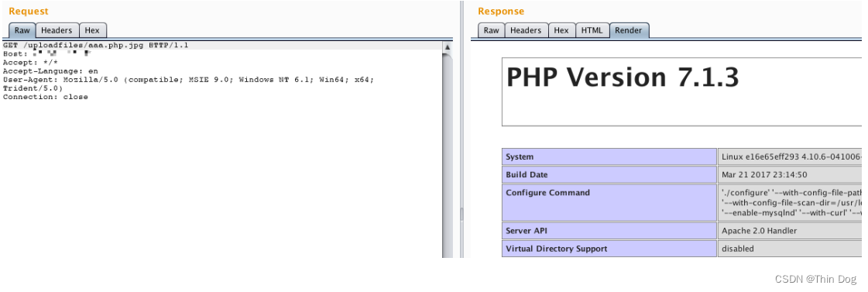Click the Trident/5.0) line

point(33,88)
